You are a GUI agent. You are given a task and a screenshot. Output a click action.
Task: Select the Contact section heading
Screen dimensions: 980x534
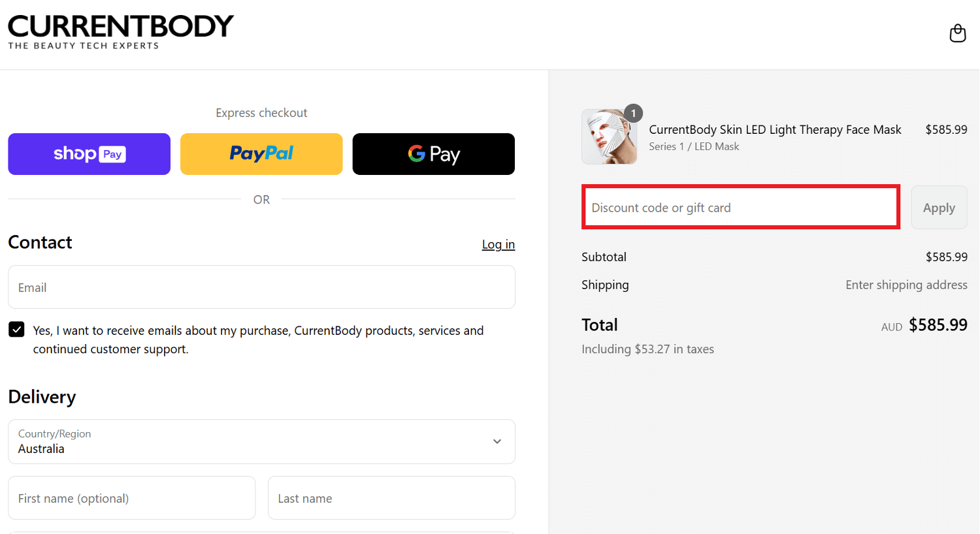(40, 242)
